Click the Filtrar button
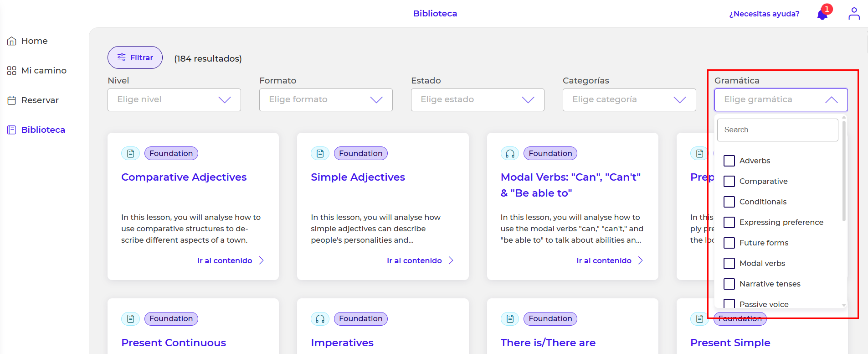The height and width of the screenshot is (354, 868). [135, 57]
